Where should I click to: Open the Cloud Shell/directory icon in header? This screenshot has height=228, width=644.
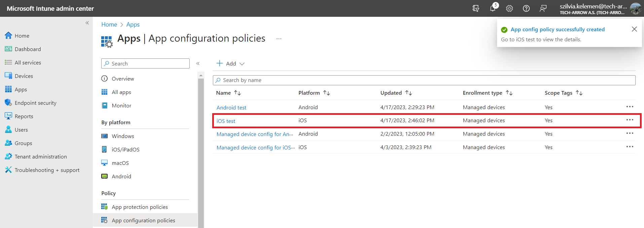pos(476,8)
